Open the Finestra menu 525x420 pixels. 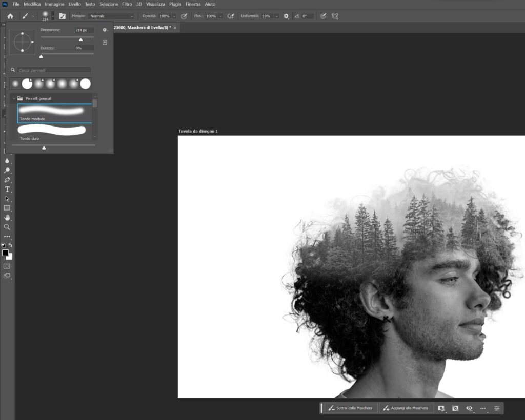pos(193,4)
